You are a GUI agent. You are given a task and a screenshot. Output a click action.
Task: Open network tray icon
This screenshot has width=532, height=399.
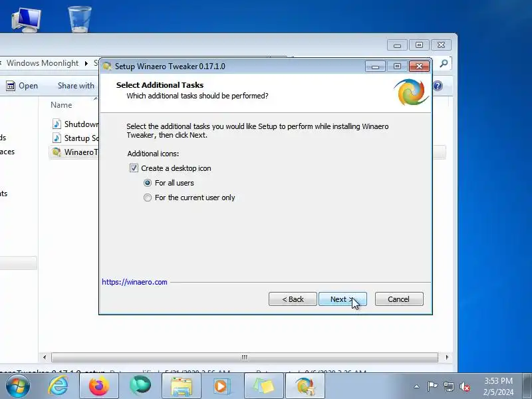[x=448, y=386]
